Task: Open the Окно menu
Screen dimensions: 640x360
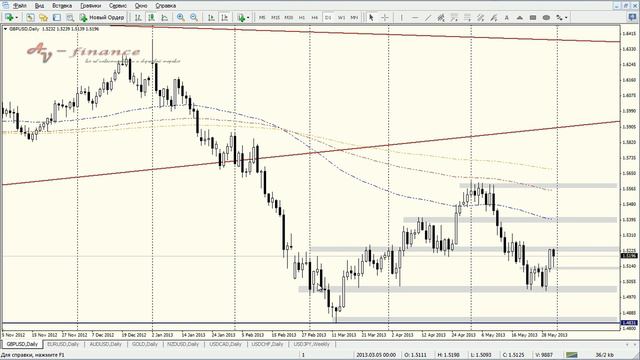Action: pos(141,6)
